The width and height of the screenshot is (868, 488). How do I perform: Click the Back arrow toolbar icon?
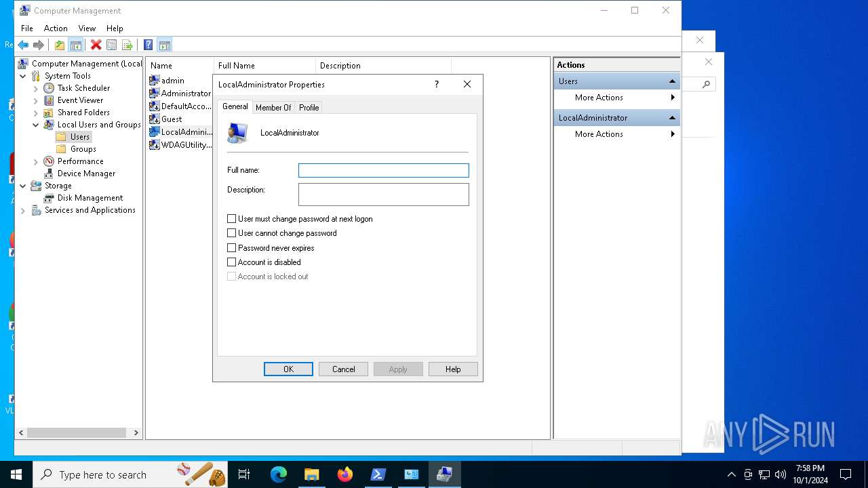coord(23,45)
